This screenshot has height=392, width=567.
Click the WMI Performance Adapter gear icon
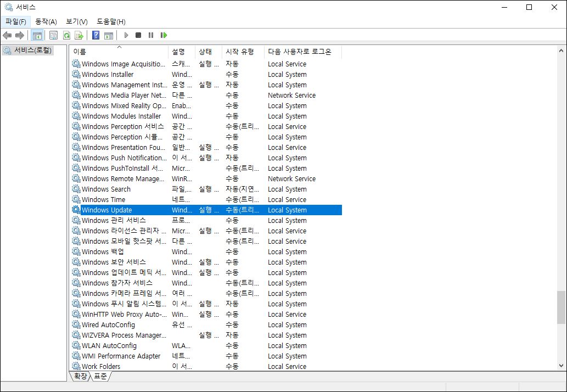pos(76,356)
